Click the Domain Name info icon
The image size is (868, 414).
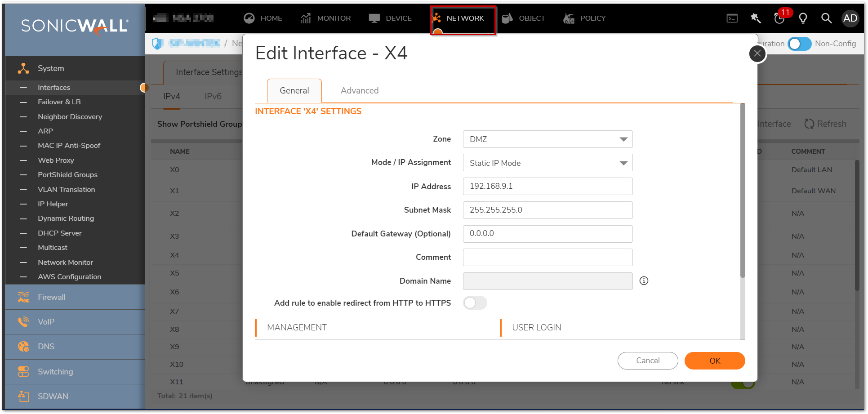tap(644, 281)
